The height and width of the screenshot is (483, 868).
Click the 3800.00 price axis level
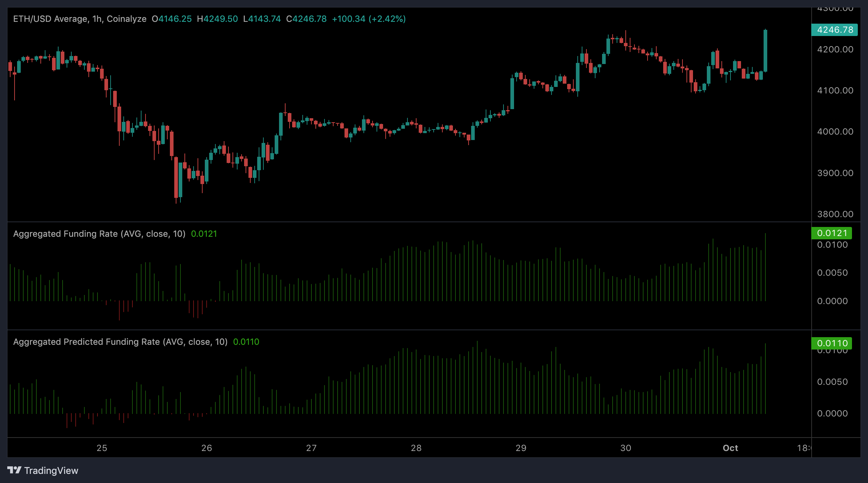point(835,214)
